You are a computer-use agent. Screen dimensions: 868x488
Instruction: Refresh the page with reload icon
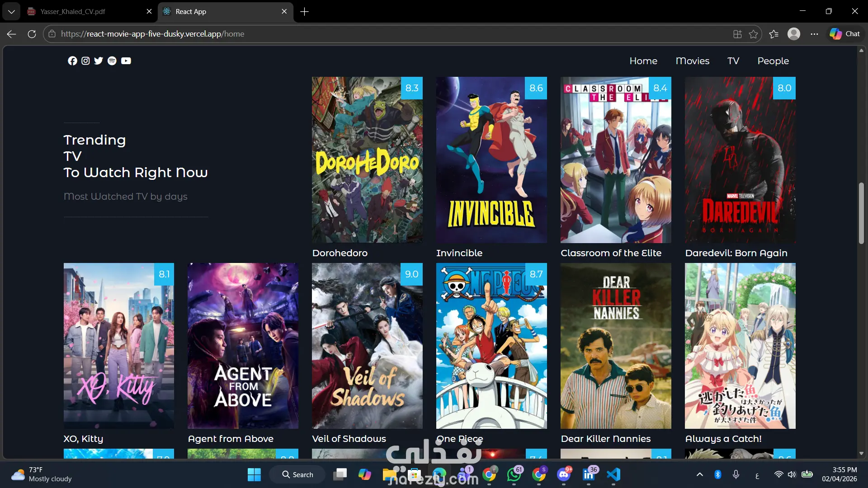[32, 34]
